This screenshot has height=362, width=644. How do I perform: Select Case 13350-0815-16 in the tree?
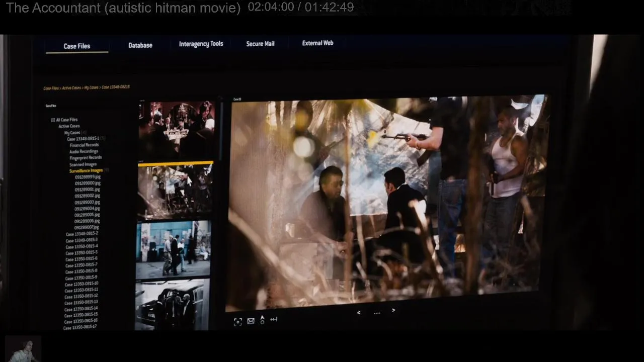pyautogui.click(x=81, y=321)
